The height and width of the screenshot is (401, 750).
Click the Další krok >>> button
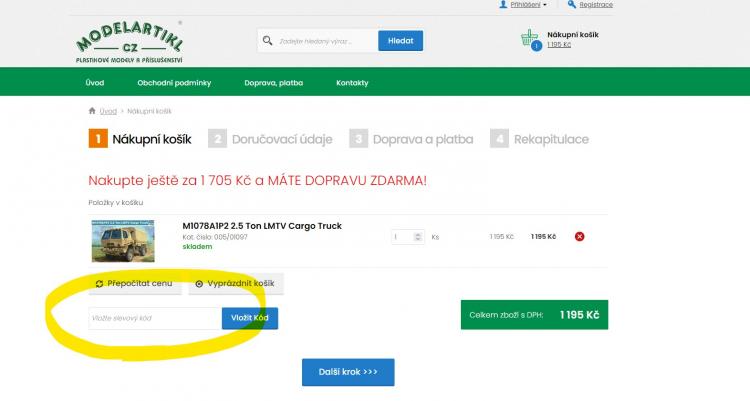tap(348, 372)
